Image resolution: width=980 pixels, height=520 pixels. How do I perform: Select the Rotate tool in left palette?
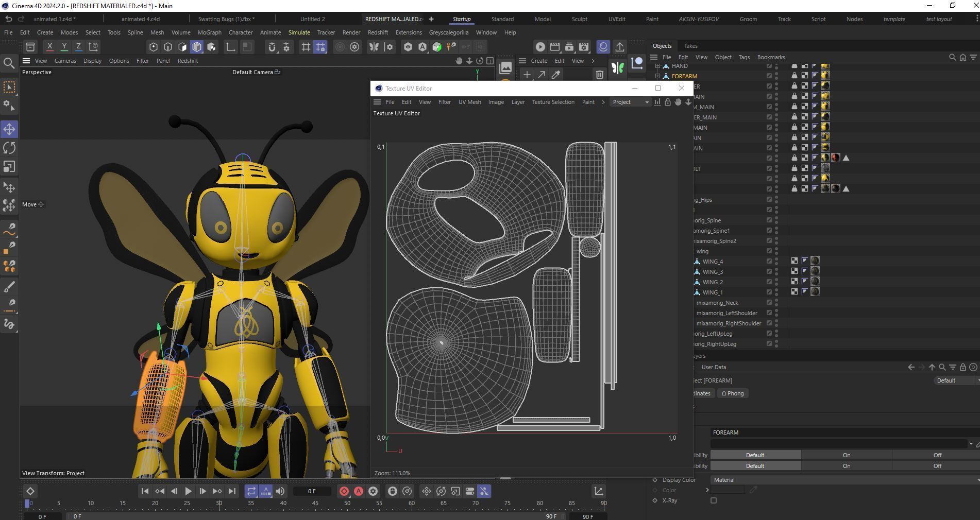(9, 148)
